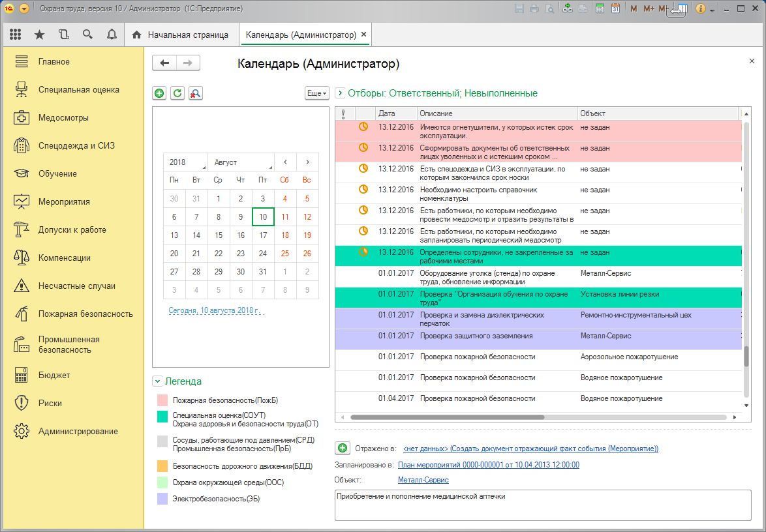The width and height of the screenshot is (766, 532).
Task: Open the sections grid menu icon
Action: (16, 35)
